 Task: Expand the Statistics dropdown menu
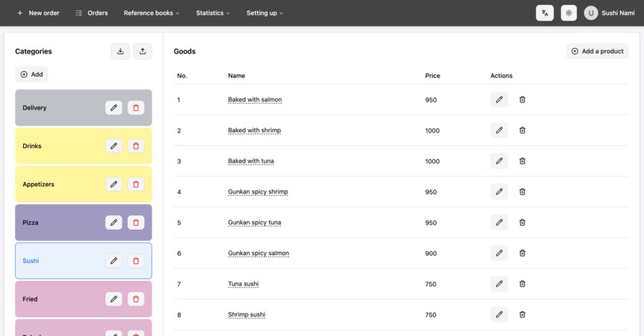213,13
